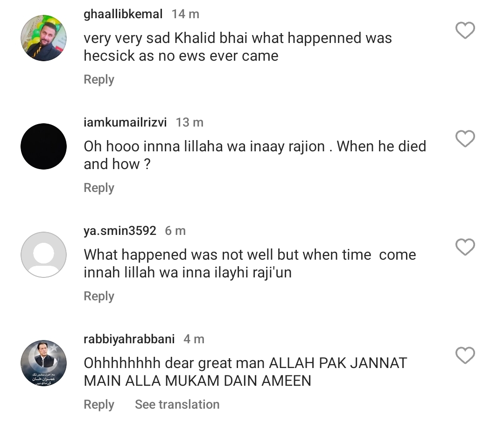
Task: Reply to ghaallibkemal's comment
Action: pyautogui.click(x=99, y=79)
